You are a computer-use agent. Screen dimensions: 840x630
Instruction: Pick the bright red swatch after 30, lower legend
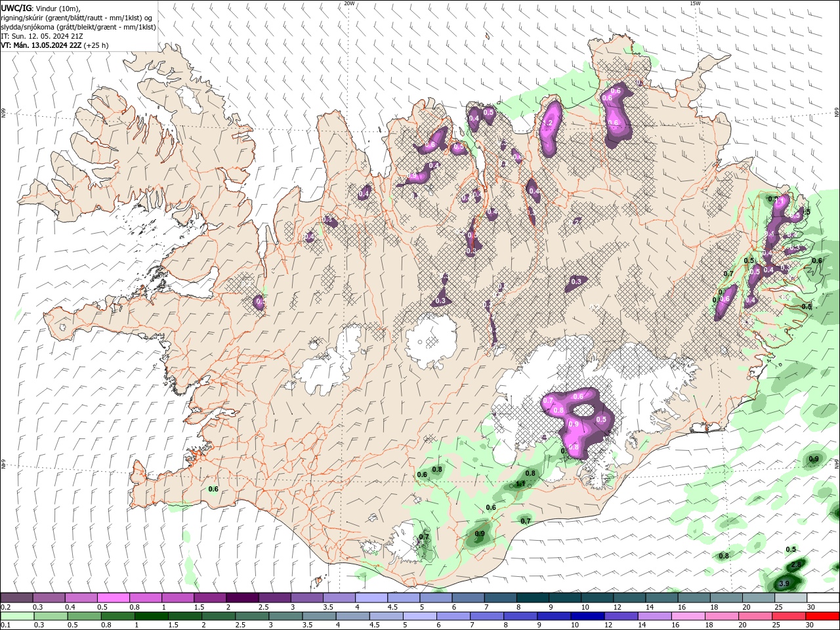(x=822, y=617)
